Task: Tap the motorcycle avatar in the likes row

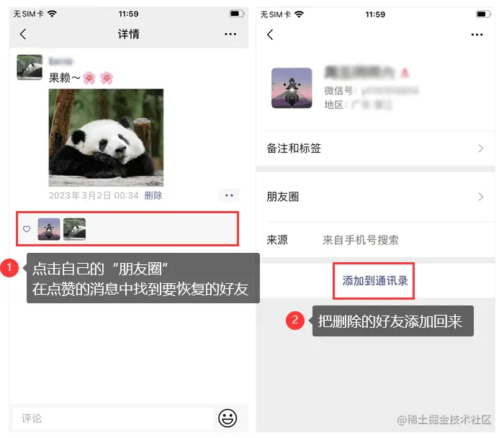Action: click(x=49, y=229)
